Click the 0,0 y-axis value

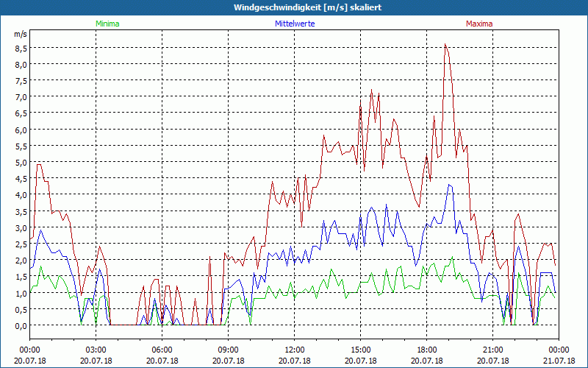tap(21, 326)
